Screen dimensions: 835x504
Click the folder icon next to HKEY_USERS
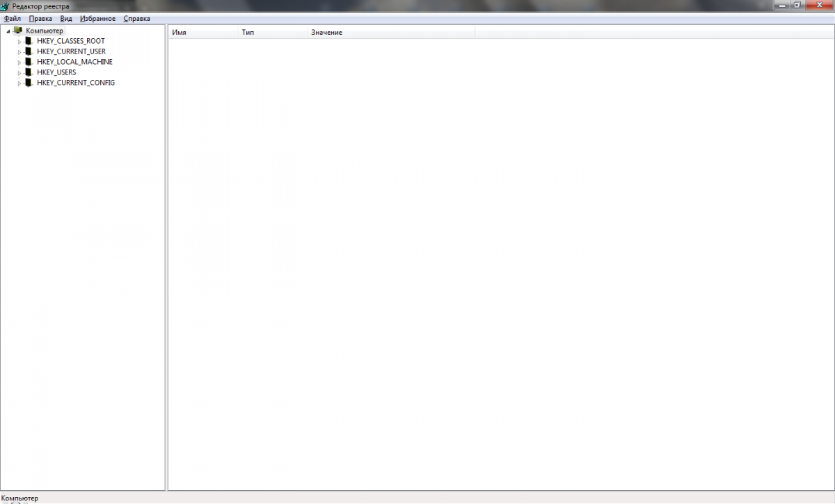[29, 72]
